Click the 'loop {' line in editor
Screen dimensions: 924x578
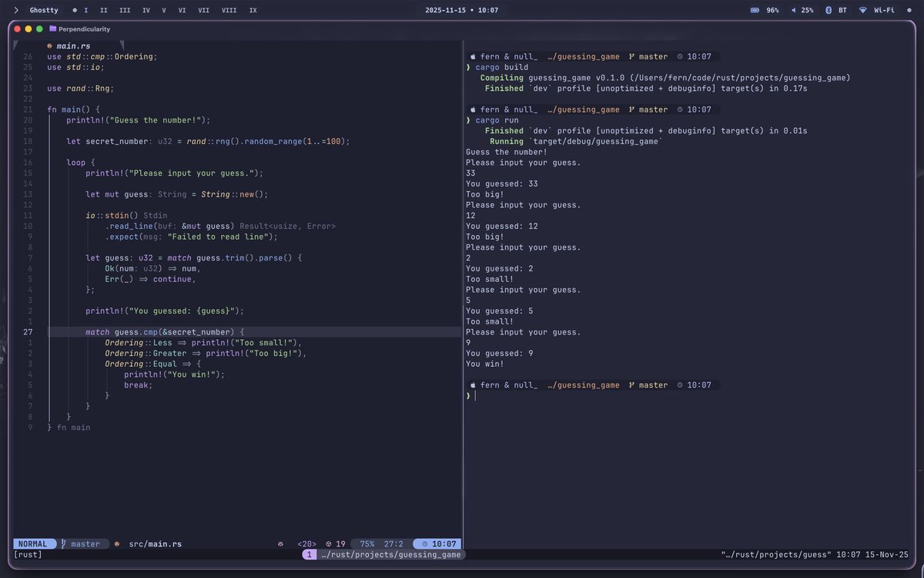[x=80, y=163]
